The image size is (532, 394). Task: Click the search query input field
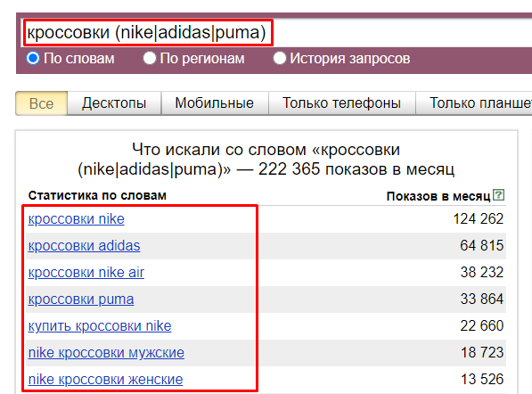pyautogui.click(x=276, y=33)
